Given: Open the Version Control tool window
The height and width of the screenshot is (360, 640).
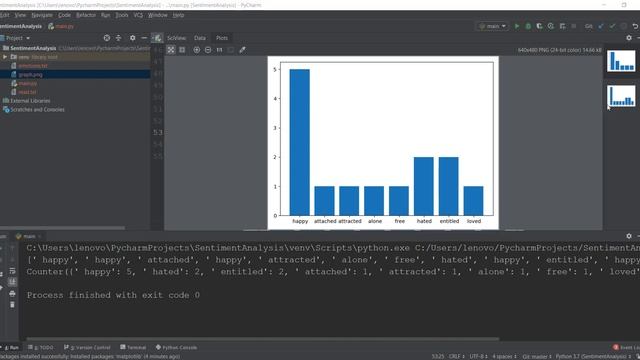Looking at the screenshot, I should click(x=87, y=347).
